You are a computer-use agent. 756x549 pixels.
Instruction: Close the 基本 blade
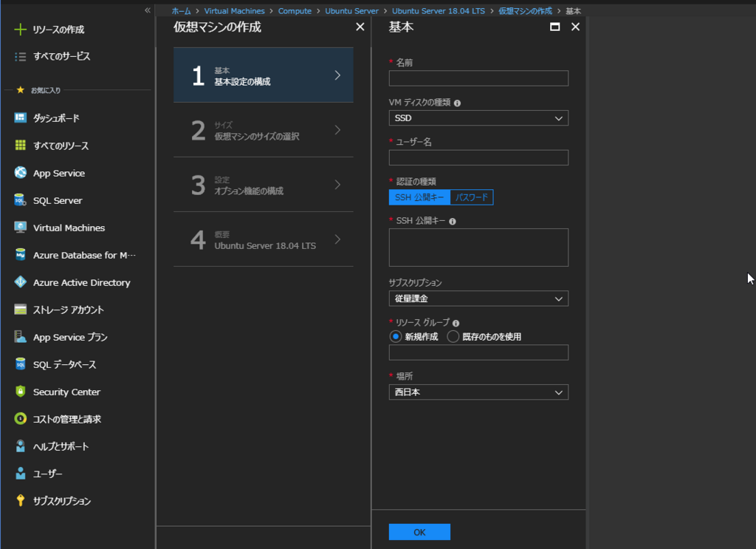[x=575, y=27]
